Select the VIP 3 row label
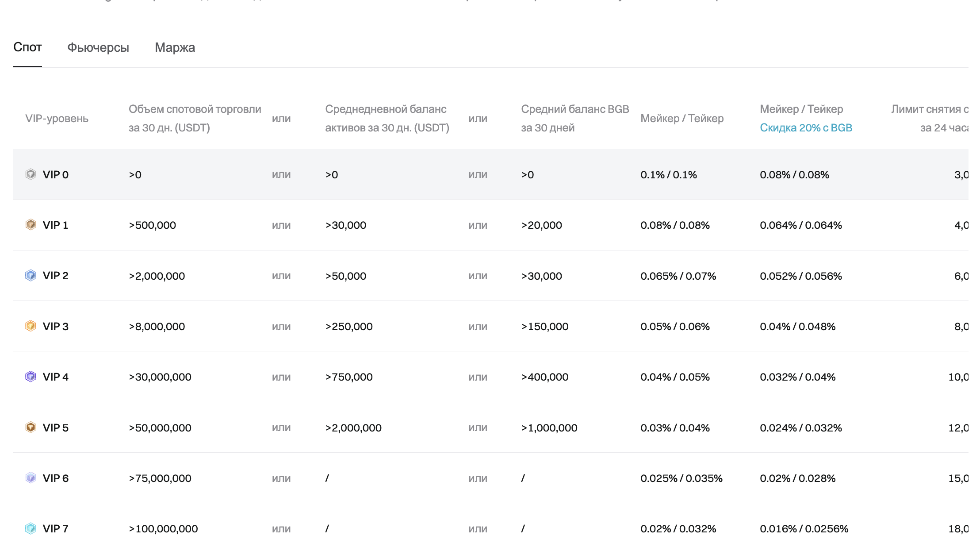The image size is (980, 547). point(56,326)
